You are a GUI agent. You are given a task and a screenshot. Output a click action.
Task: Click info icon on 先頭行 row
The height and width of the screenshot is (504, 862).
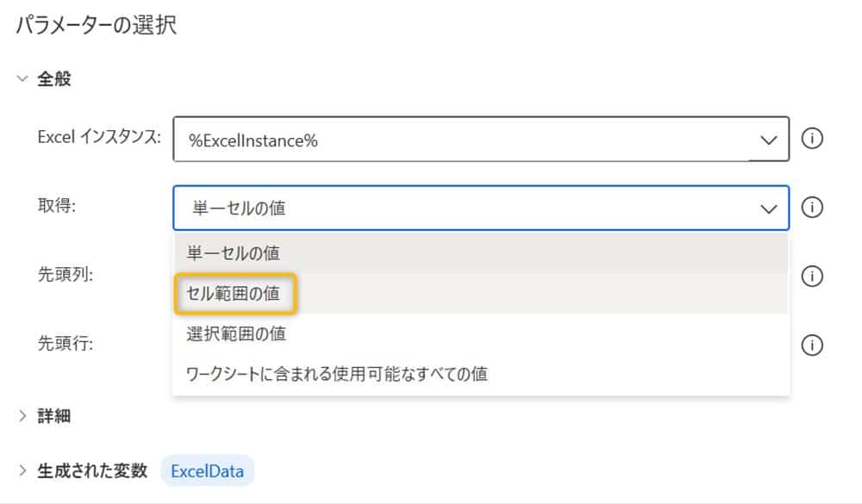pyautogui.click(x=812, y=345)
